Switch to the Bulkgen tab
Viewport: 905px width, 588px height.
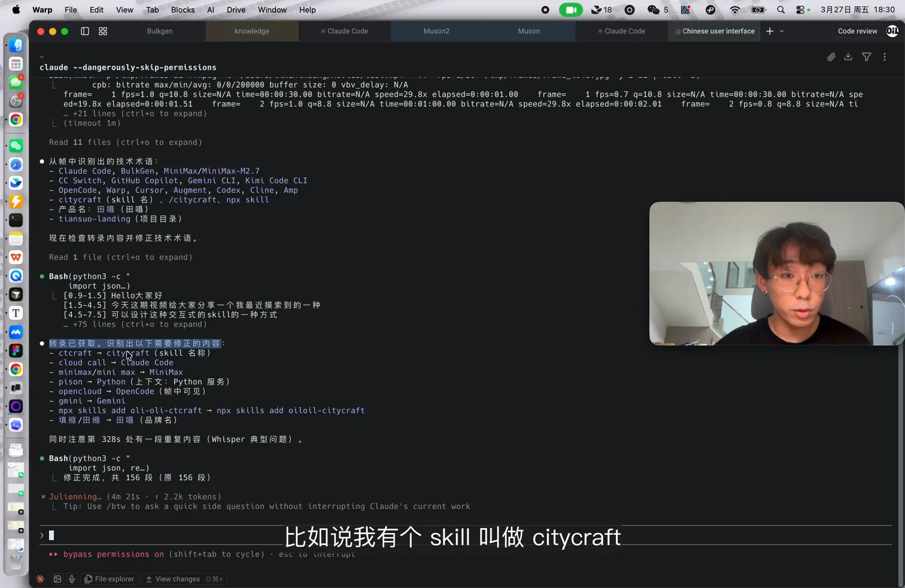(160, 31)
